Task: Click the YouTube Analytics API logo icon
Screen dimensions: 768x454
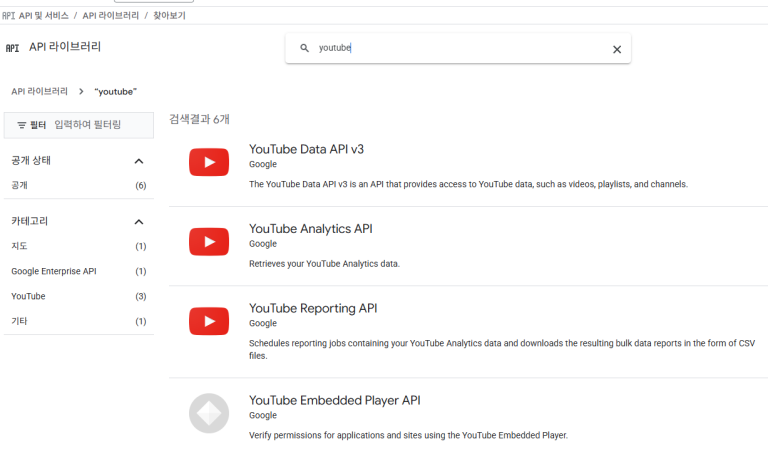Action: [x=209, y=241]
